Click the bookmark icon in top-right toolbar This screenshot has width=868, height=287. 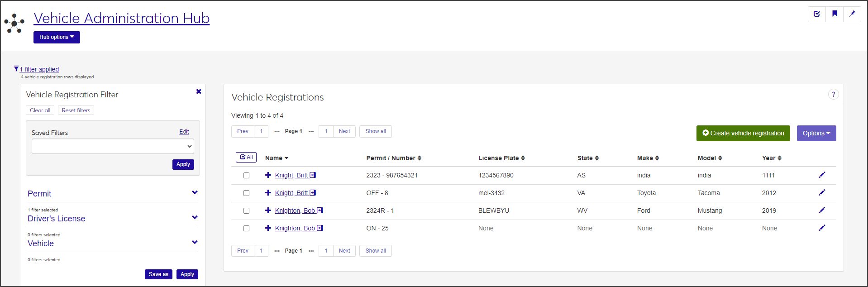click(x=835, y=14)
